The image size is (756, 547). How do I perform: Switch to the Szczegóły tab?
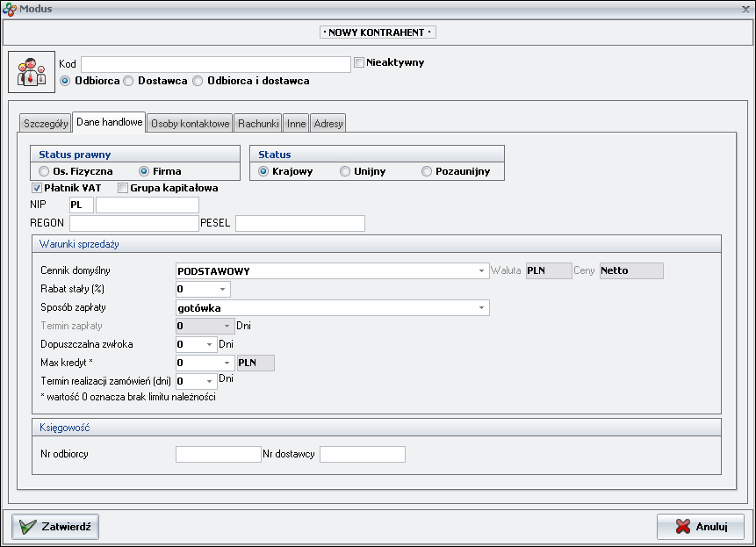point(46,124)
